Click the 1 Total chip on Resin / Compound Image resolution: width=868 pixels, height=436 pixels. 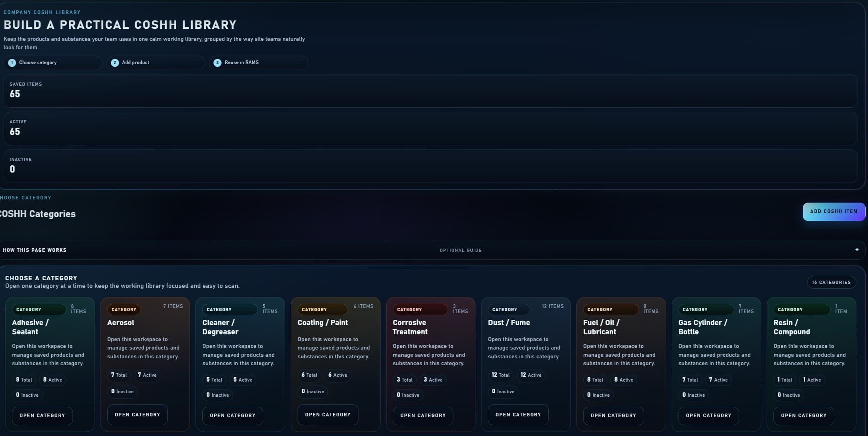[785, 380]
